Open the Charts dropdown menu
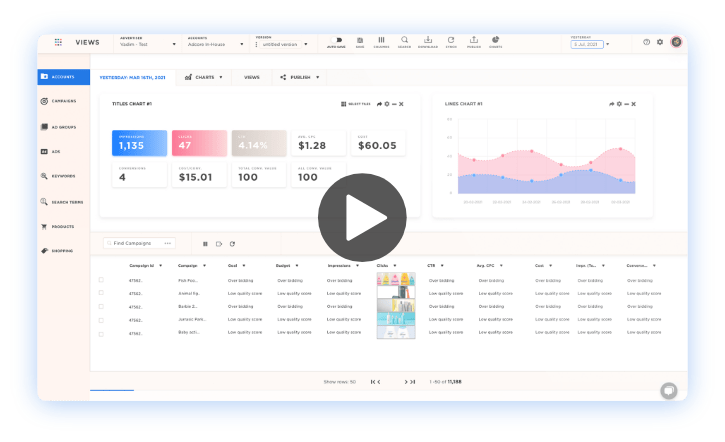Viewport: 725px width, 442px height. tap(203, 77)
